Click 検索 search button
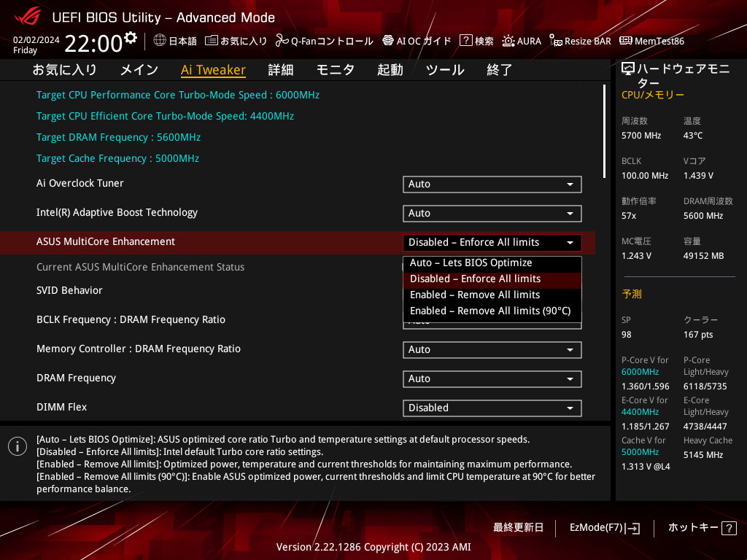This screenshot has width=747, height=560. pos(484,41)
